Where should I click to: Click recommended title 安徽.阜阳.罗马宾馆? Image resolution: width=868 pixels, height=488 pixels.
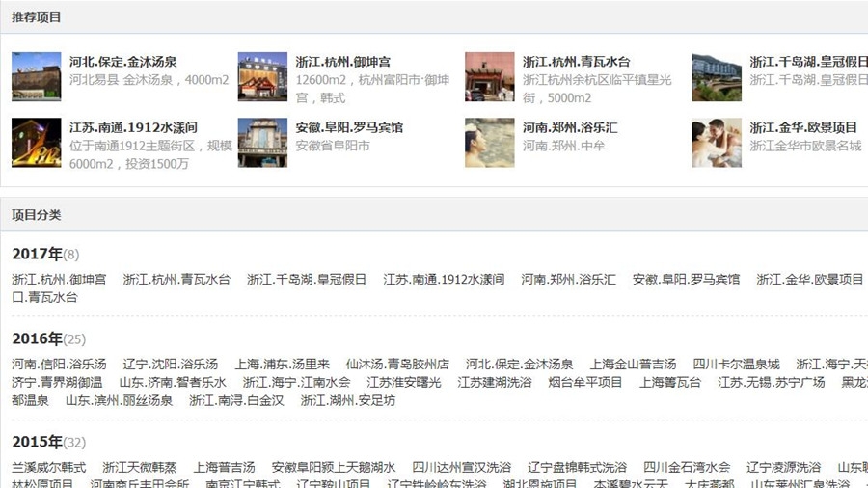pyautogui.click(x=349, y=127)
